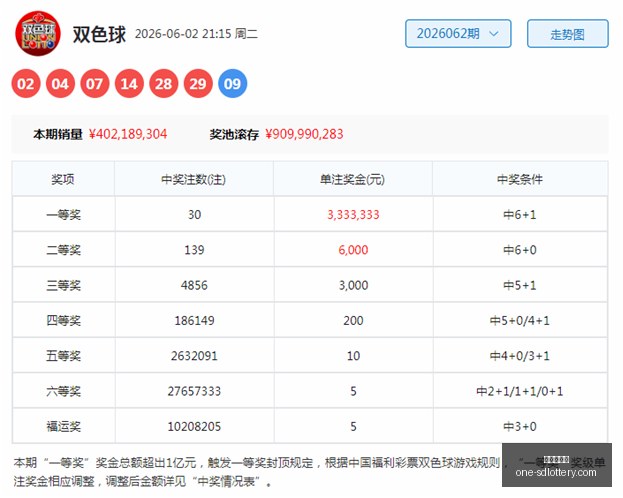Click the 中奖条件 column header
Image resolution: width=623 pixels, height=498 pixels.
(x=520, y=180)
